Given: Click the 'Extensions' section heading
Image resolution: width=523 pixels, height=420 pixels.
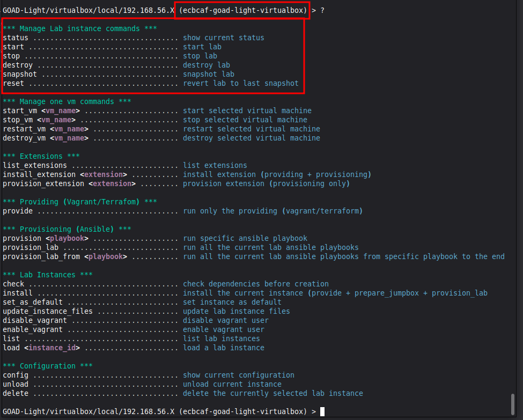Looking at the screenshot, I should click(x=41, y=157).
